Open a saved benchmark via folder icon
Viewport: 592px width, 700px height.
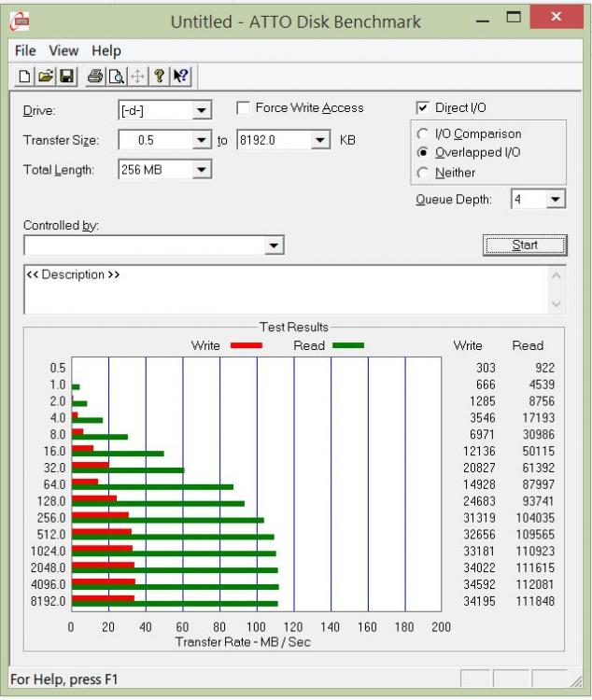[46, 77]
